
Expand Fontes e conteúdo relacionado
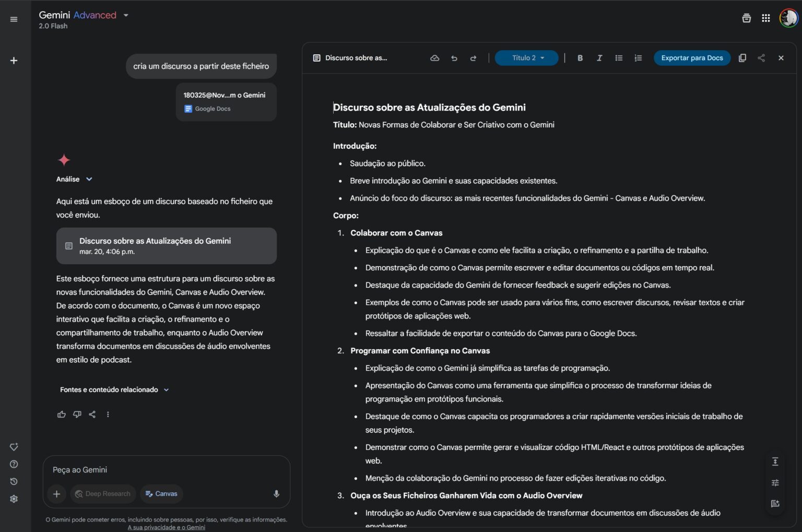[x=114, y=390]
